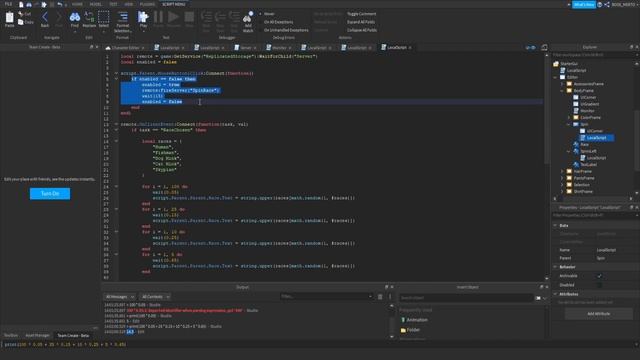Expand the HairFrame node in Explorer
This screenshot has width=640, height=360.
pyautogui.click(x=562, y=171)
